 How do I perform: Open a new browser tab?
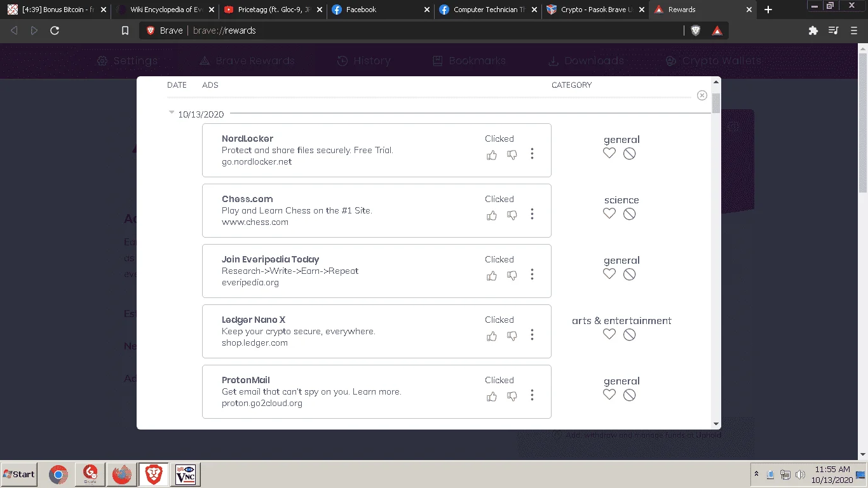coord(768,10)
